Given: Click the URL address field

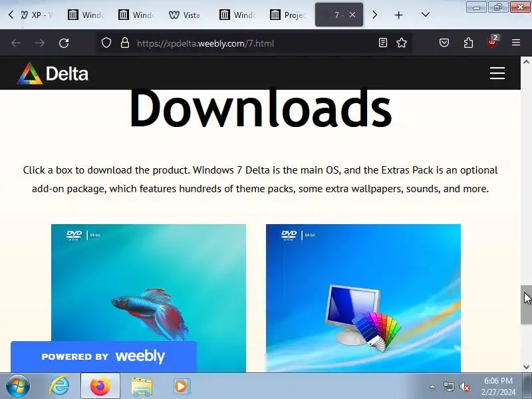Looking at the screenshot, I should 255,43.
